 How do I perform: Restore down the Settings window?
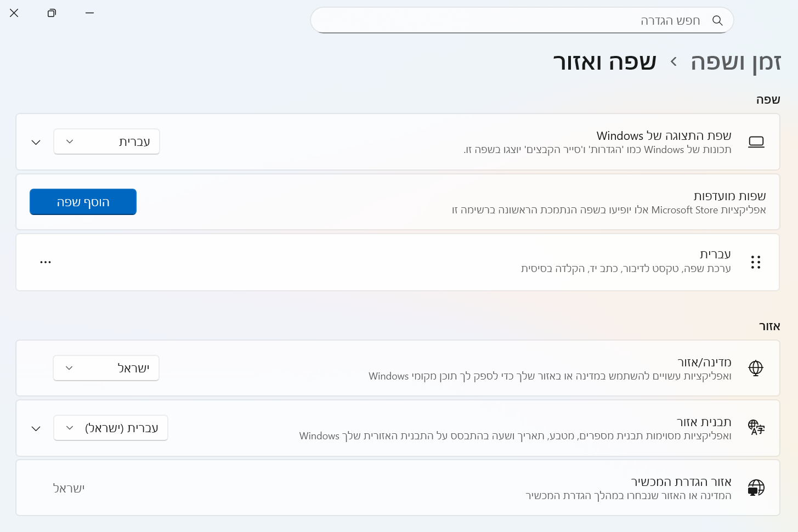pyautogui.click(x=52, y=13)
